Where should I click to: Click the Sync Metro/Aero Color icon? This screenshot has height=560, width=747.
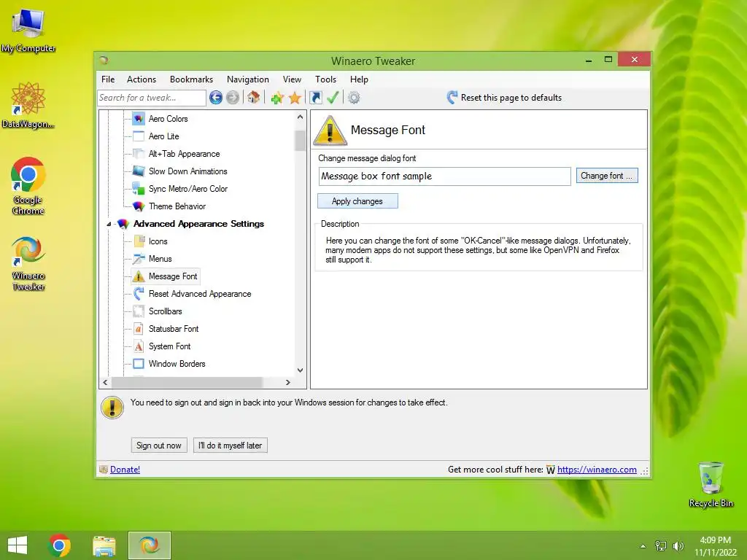[x=139, y=189]
